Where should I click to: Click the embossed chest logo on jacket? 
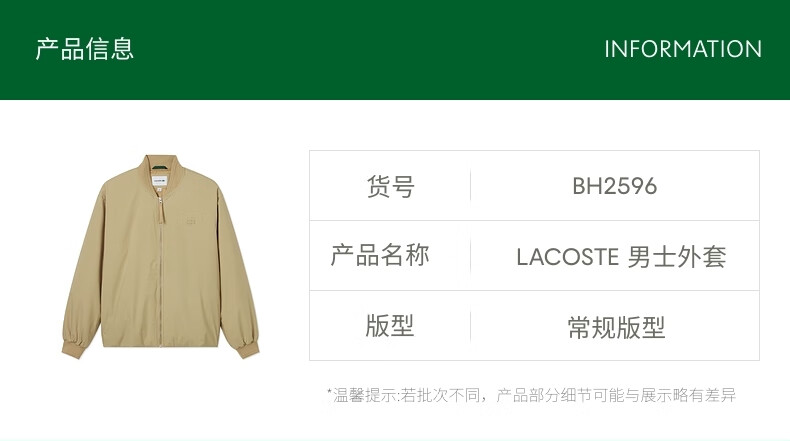190,221
